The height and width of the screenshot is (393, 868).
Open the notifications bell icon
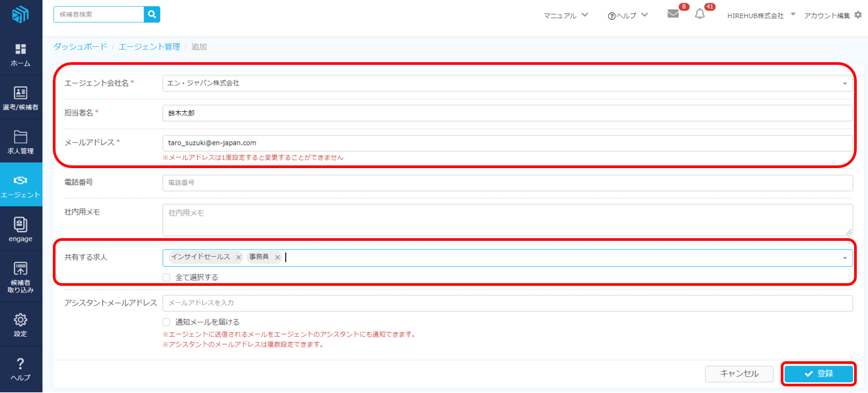(699, 15)
